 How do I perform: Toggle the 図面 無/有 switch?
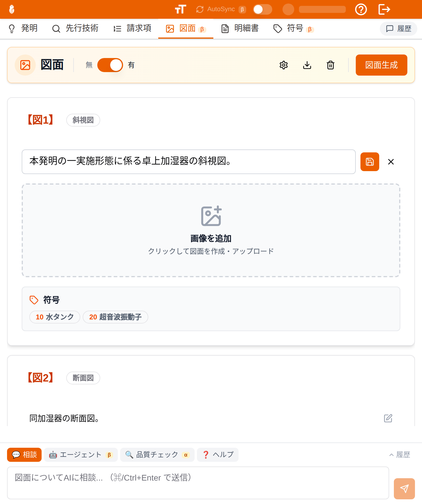pos(110,65)
